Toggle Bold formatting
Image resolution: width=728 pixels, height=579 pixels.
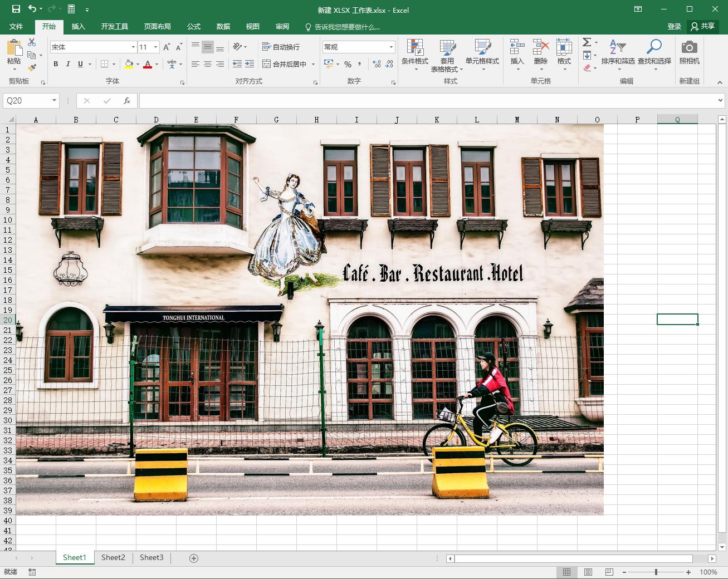coord(56,64)
